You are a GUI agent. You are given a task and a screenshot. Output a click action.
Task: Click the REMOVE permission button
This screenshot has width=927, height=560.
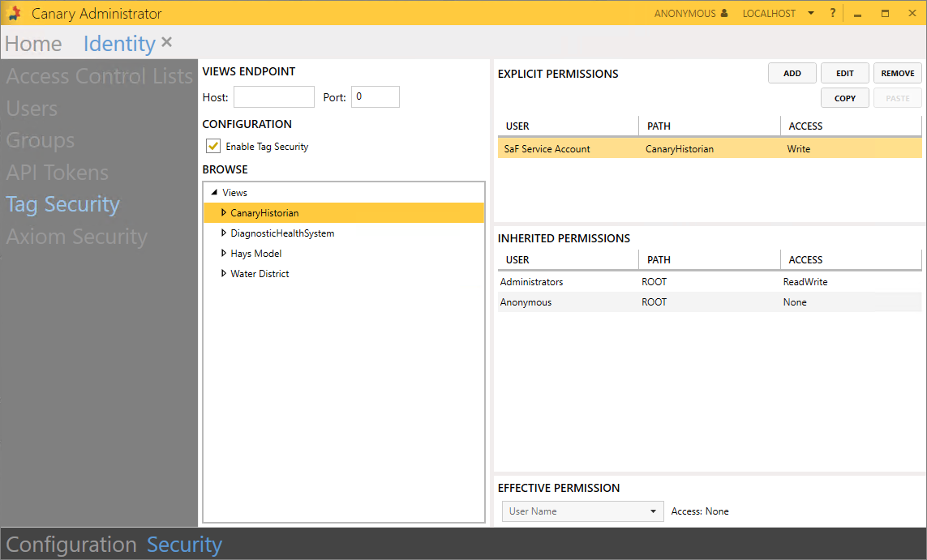898,73
